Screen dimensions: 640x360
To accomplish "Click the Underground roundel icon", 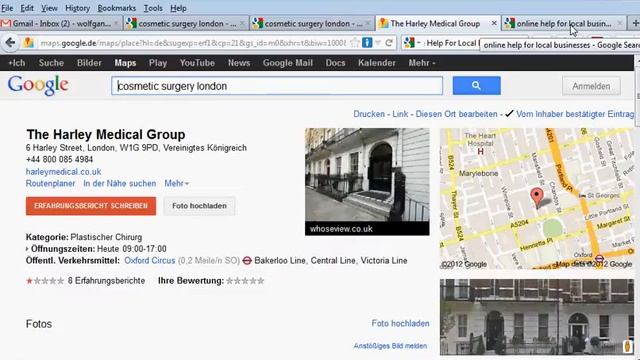I will tap(247, 260).
